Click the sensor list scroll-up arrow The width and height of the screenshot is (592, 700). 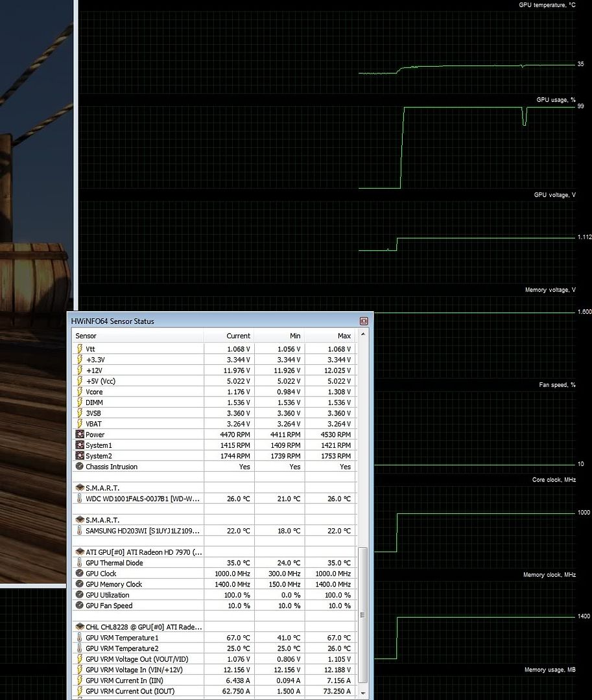coord(363,334)
